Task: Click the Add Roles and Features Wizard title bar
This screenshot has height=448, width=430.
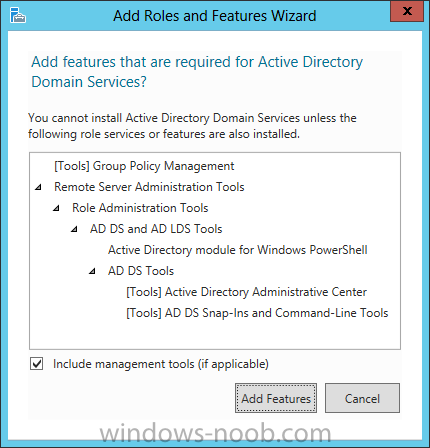Action: 214,16
